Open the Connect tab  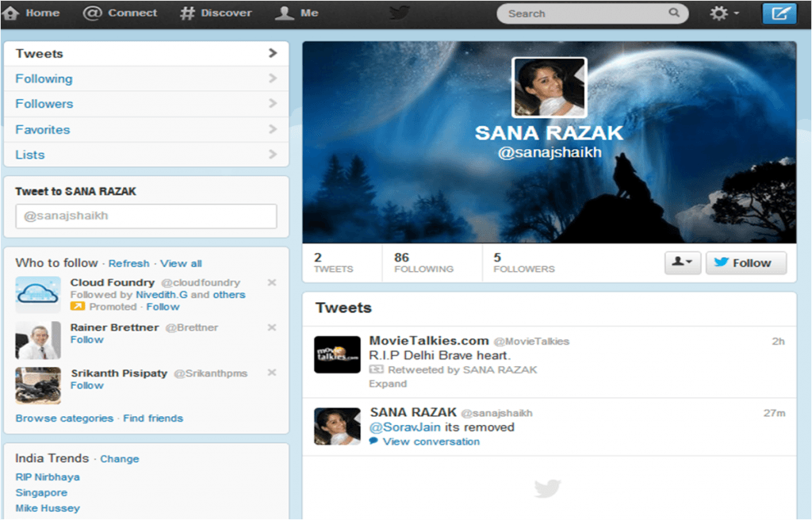tap(121, 13)
